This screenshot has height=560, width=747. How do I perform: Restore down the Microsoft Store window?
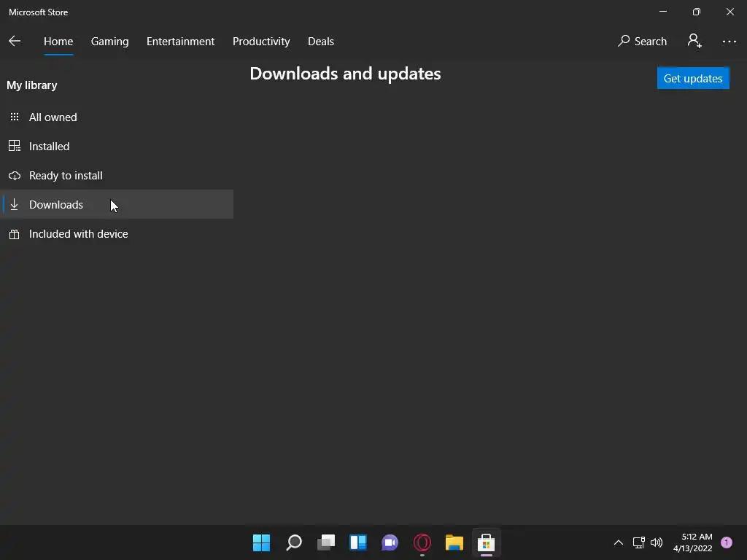coord(697,12)
